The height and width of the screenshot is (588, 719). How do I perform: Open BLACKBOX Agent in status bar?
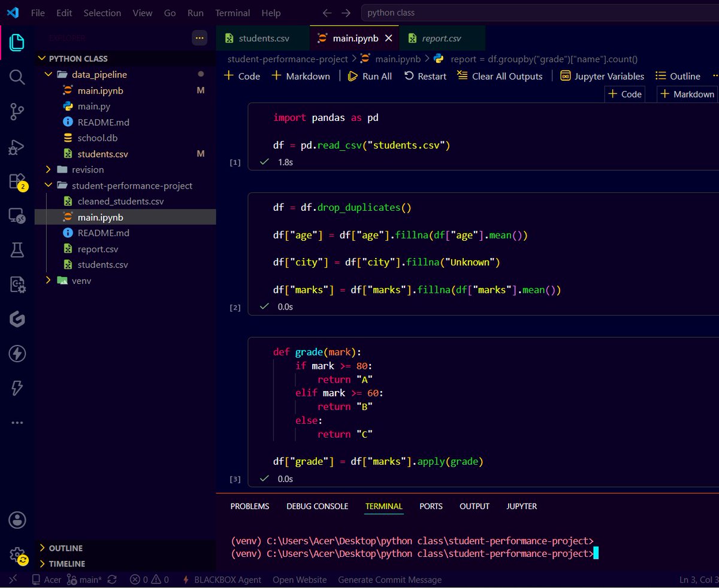pos(220,580)
